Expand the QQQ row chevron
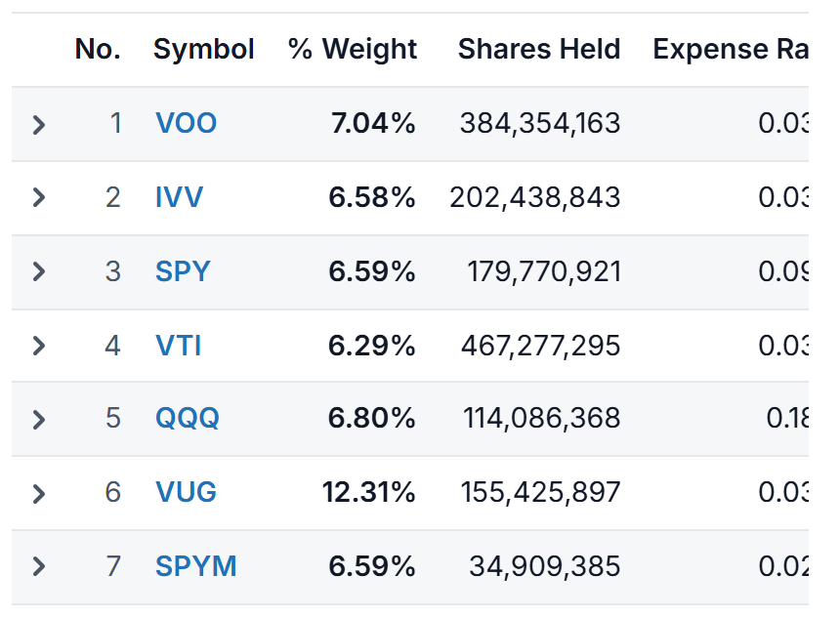The image size is (840, 617). click(38, 420)
